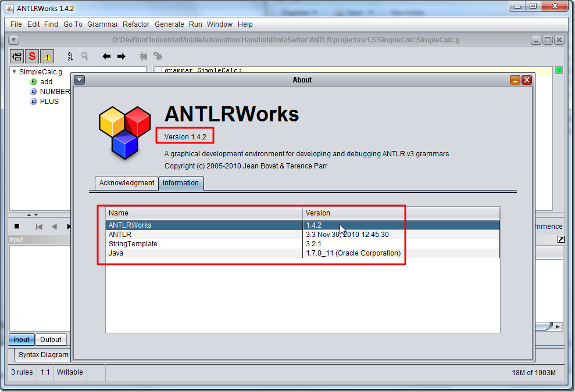Click the split pane collapse arrows
This screenshot has height=392, width=575.
33,215
